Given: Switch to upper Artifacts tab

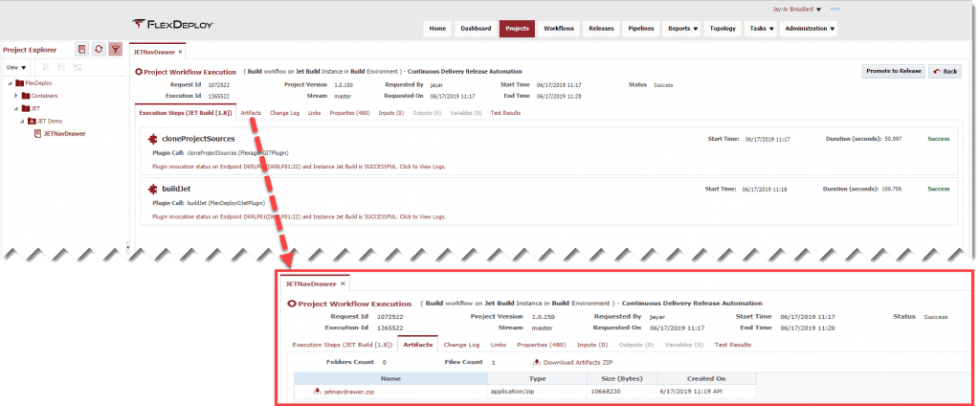Looking at the screenshot, I should [x=251, y=113].
